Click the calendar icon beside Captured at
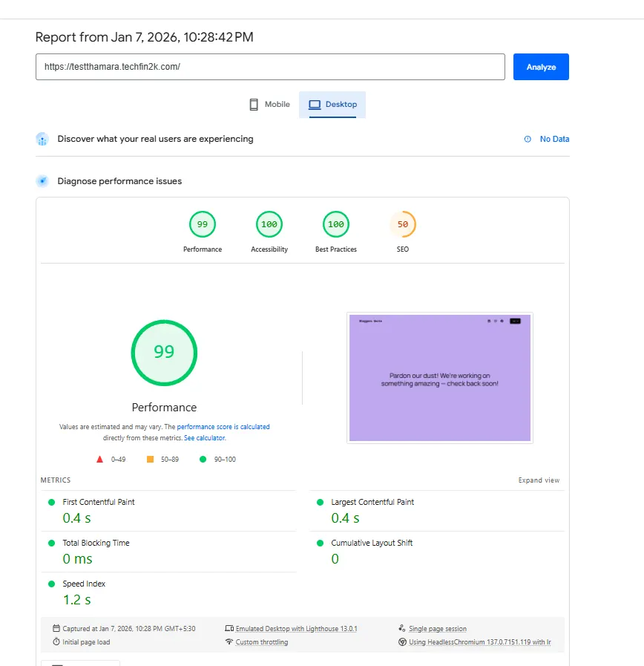Viewport: 644px width, 666px height. point(56,628)
